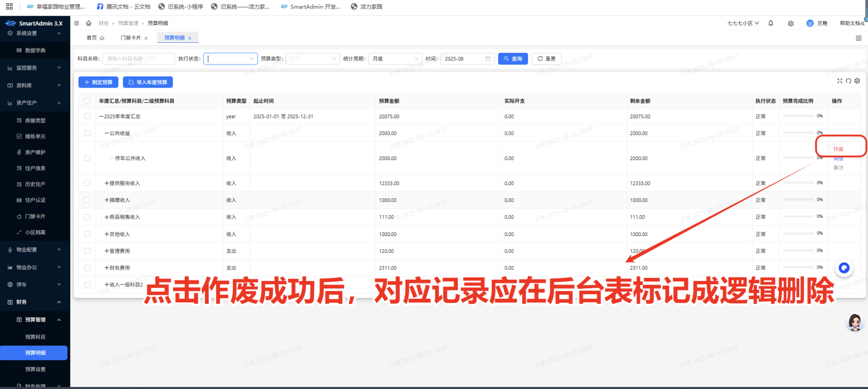Refresh the budget table with reload icon
Image resolution: width=868 pixels, height=389 pixels.
(x=849, y=81)
